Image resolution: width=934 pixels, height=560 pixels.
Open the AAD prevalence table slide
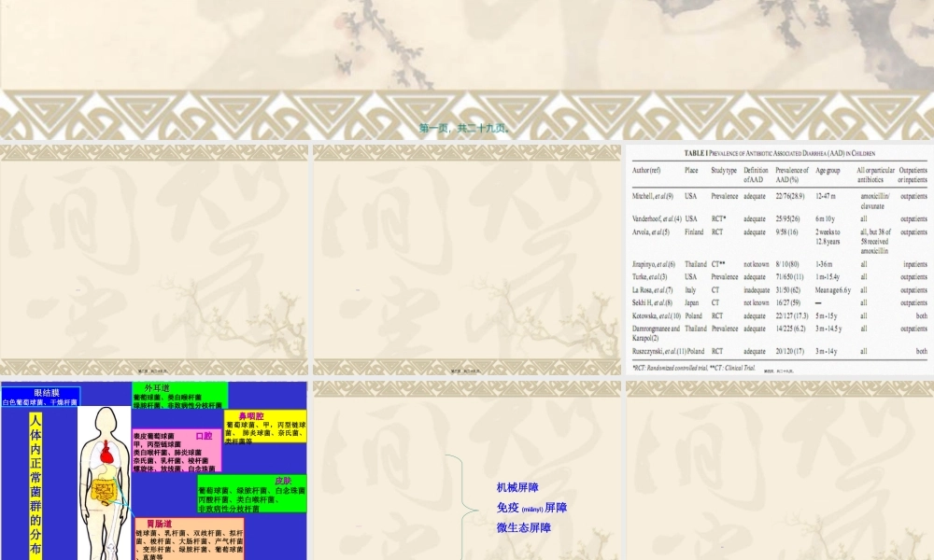778,259
